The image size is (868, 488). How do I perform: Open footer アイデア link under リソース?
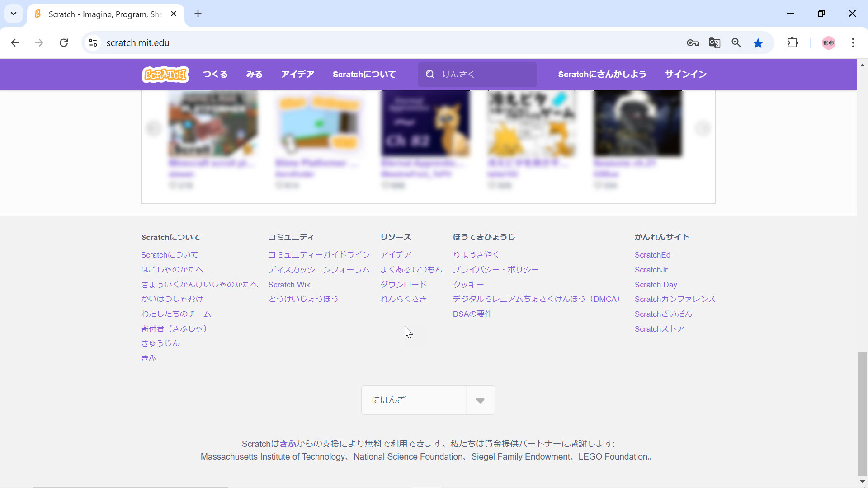click(x=396, y=255)
